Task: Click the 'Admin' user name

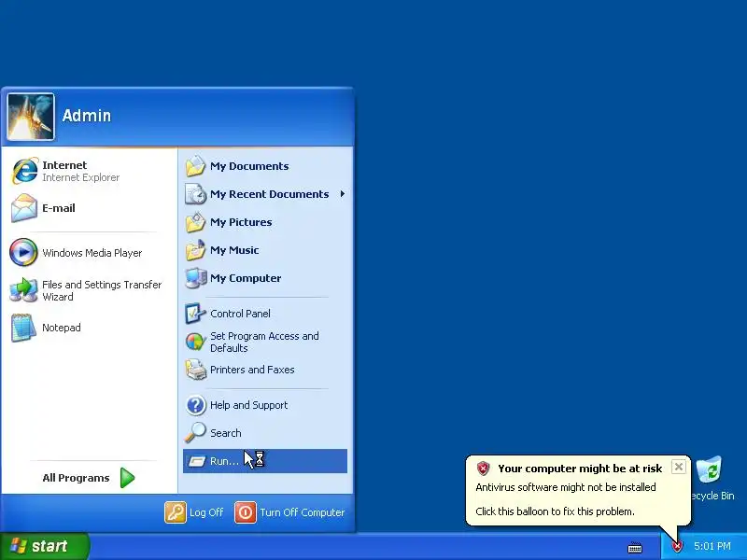Action: (x=87, y=116)
